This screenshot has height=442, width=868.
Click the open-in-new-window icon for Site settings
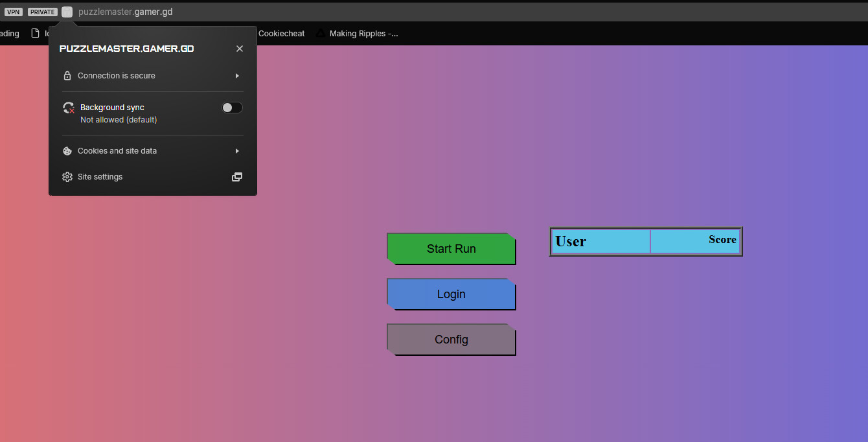(x=237, y=177)
